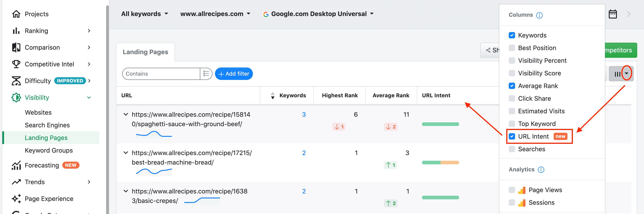Expand the best-bread-machine-bread URL row
Screen dimensions: 644x214
126,153
